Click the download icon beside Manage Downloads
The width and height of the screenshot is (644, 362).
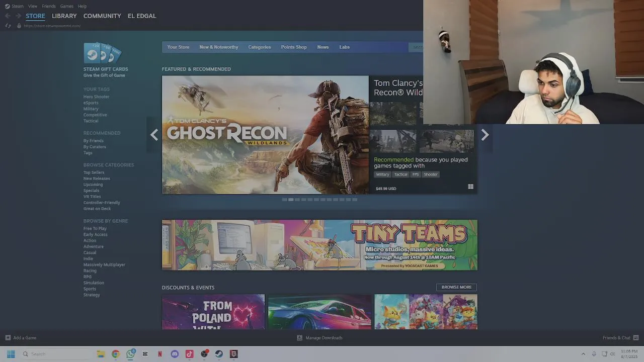tap(299, 338)
